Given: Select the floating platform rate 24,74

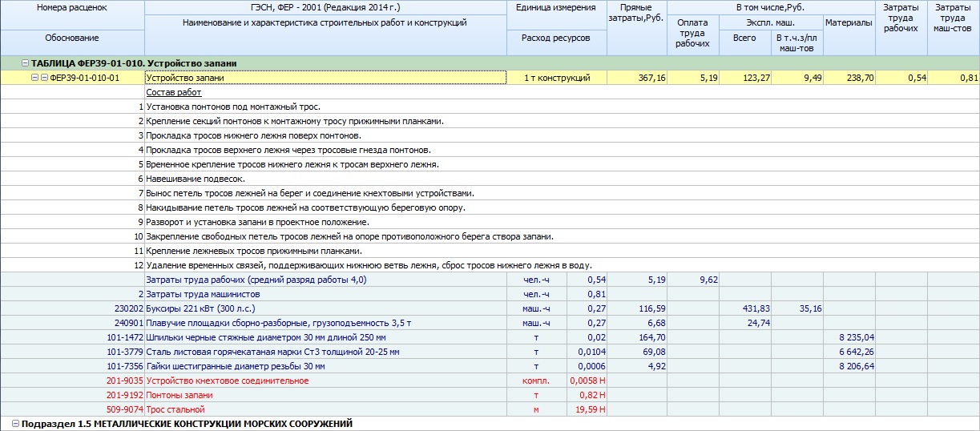Looking at the screenshot, I should coord(759,323).
